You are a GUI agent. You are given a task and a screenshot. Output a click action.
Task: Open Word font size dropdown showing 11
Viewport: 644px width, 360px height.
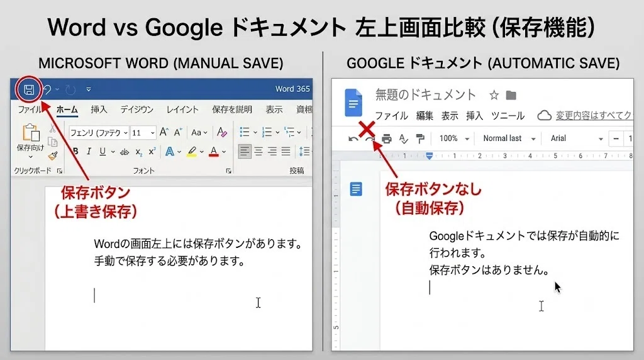click(x=143, y=133)
